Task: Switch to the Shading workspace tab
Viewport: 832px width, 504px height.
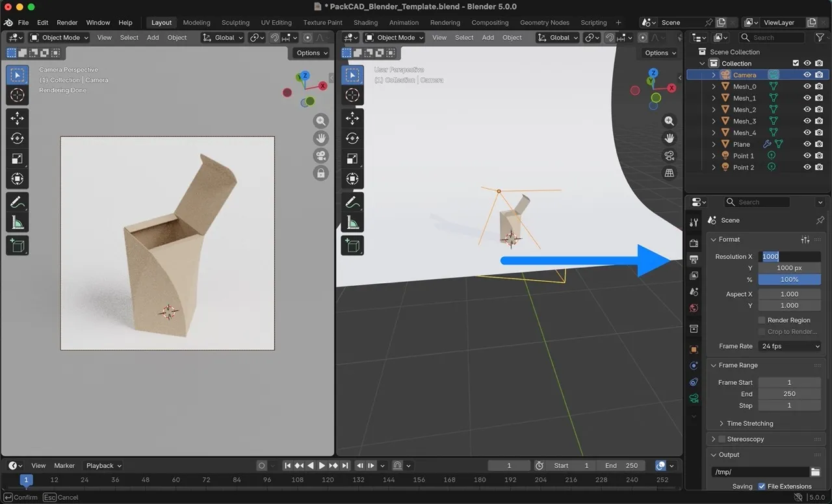Action: [x=365, y=23]
